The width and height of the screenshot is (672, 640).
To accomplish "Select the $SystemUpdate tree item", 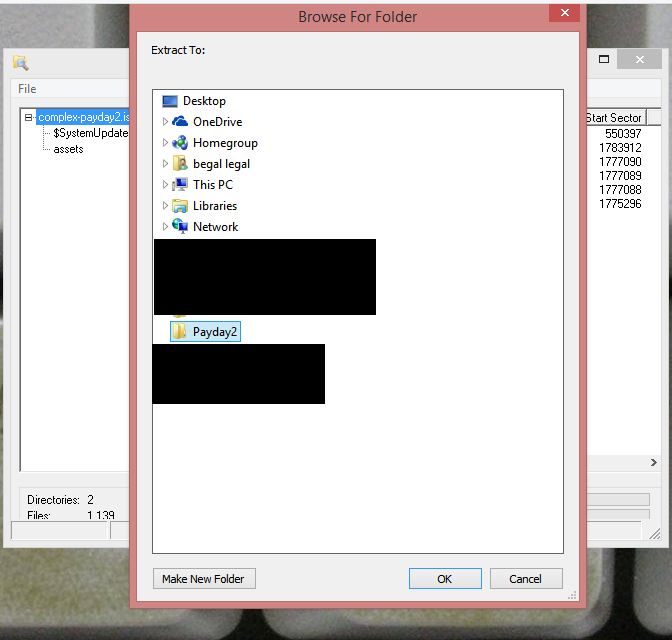I will [x=90, y=133].
